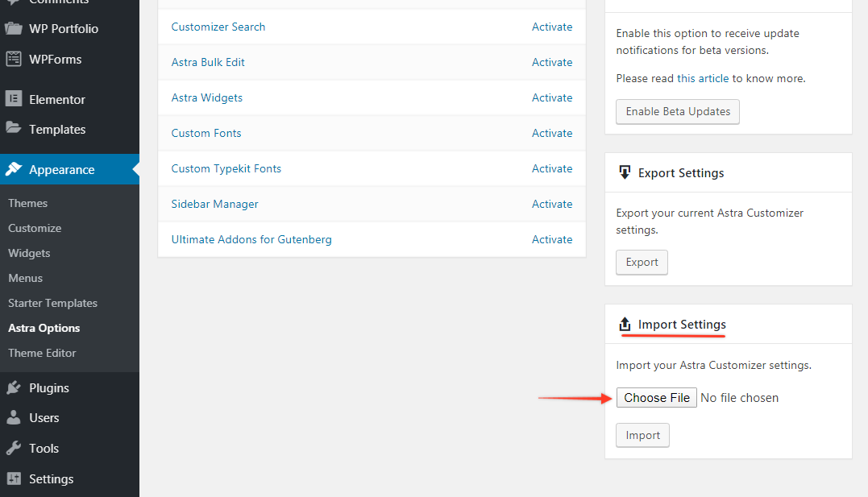
Task: Open the 'this article' beta link
Action: click(x=703, y=78)
